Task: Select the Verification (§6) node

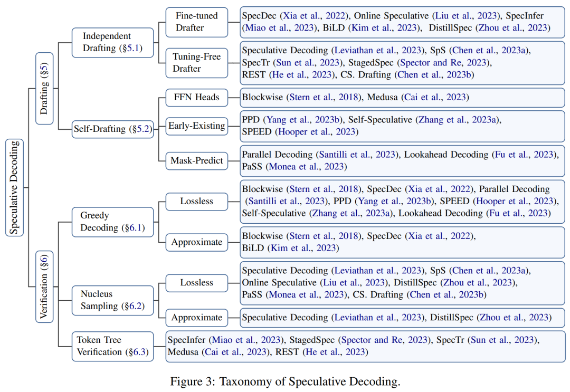Action: [x=44, y=286]
